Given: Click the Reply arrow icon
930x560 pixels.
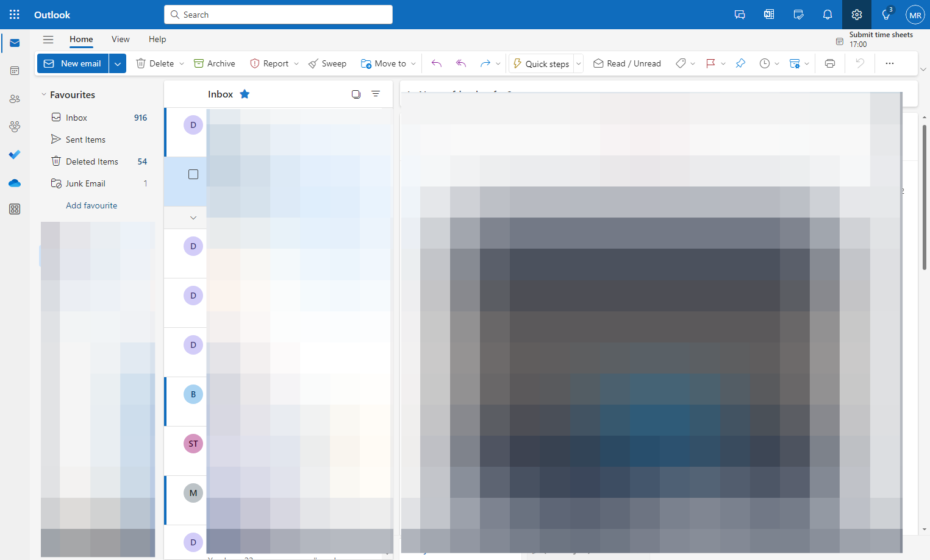Looking at the screenshot, I should [x=437, y=63].
